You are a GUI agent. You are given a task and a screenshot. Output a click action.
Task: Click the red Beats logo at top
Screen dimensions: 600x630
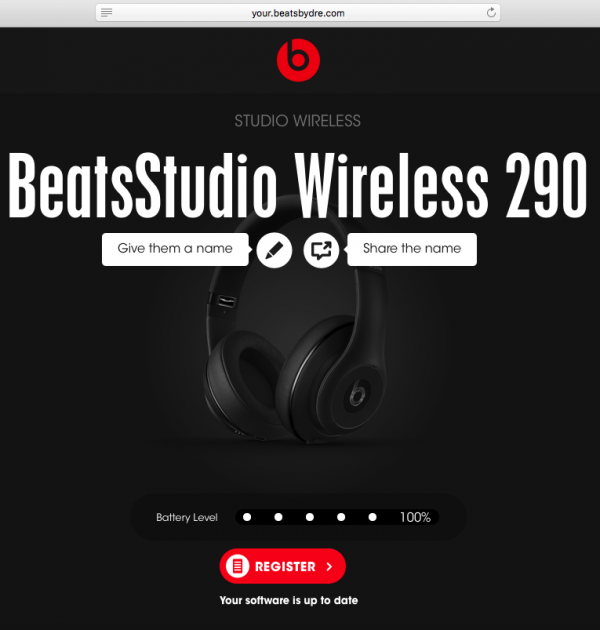(x=298, y=60)
